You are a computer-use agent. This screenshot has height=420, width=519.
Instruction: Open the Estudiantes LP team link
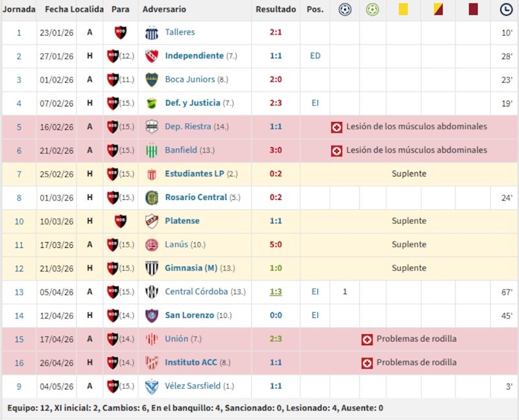(195, 173)
